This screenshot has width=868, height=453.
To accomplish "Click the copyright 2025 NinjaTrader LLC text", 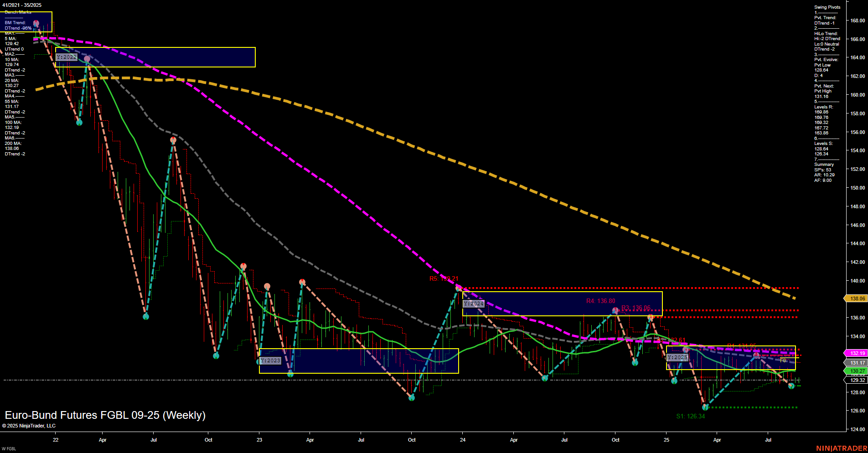I will (x=30, y=425).
